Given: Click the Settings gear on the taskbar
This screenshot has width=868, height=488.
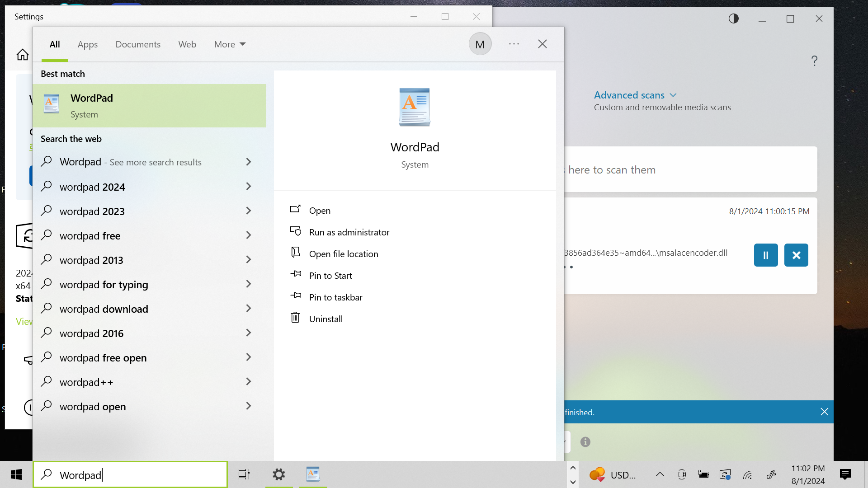Looking at the screenshot, I should (279, 474).
